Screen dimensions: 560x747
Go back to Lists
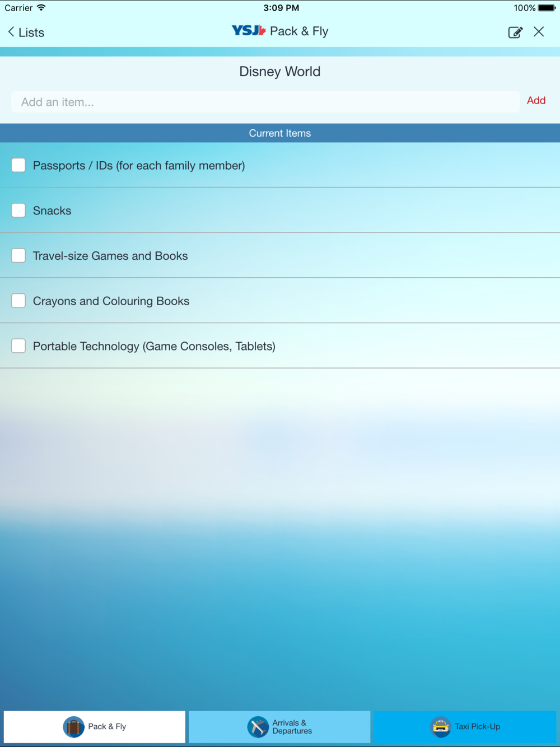(x=26, y=32)
